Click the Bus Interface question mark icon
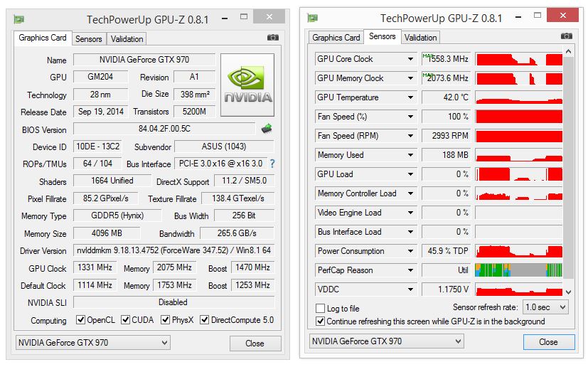Screen dimensions: 588x367 272,164
